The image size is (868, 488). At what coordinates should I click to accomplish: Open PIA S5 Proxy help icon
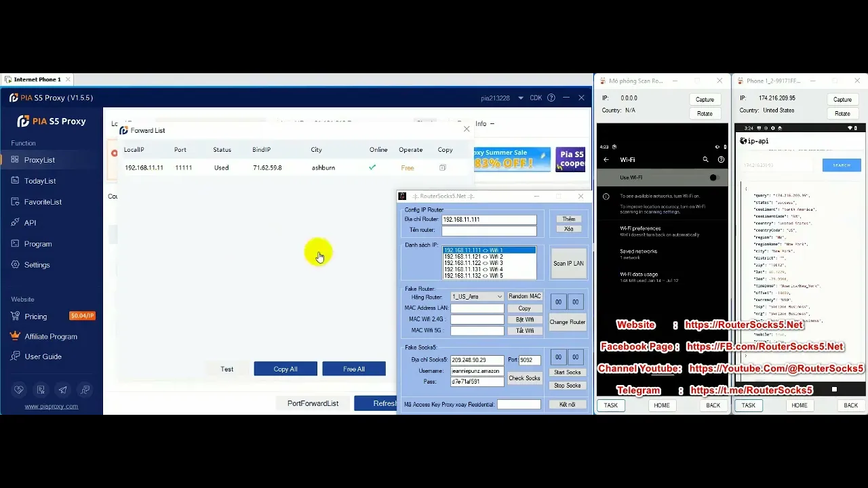(551, 98)
